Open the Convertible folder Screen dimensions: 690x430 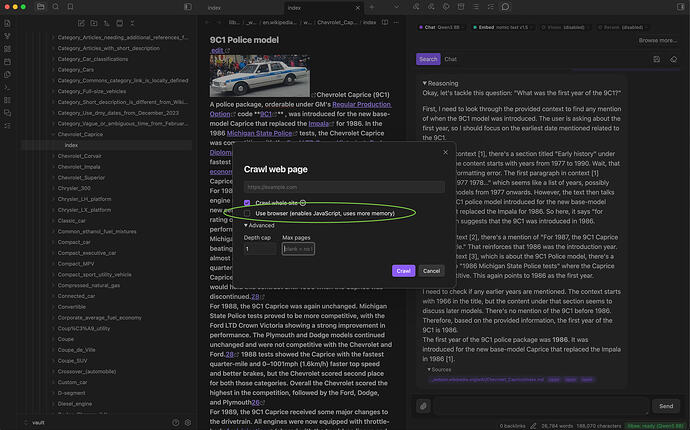(x=72, y=307)
